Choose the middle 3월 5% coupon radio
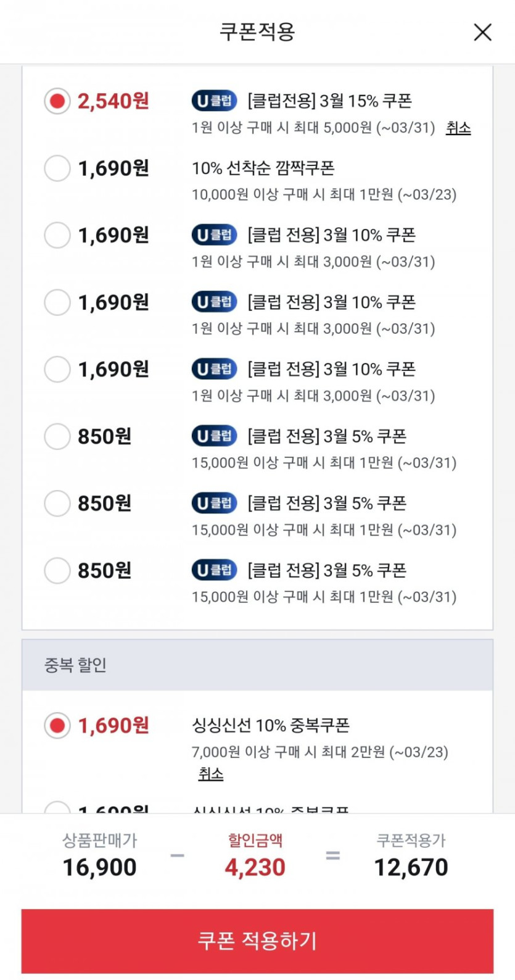The image size is (515, 980). 57,504
